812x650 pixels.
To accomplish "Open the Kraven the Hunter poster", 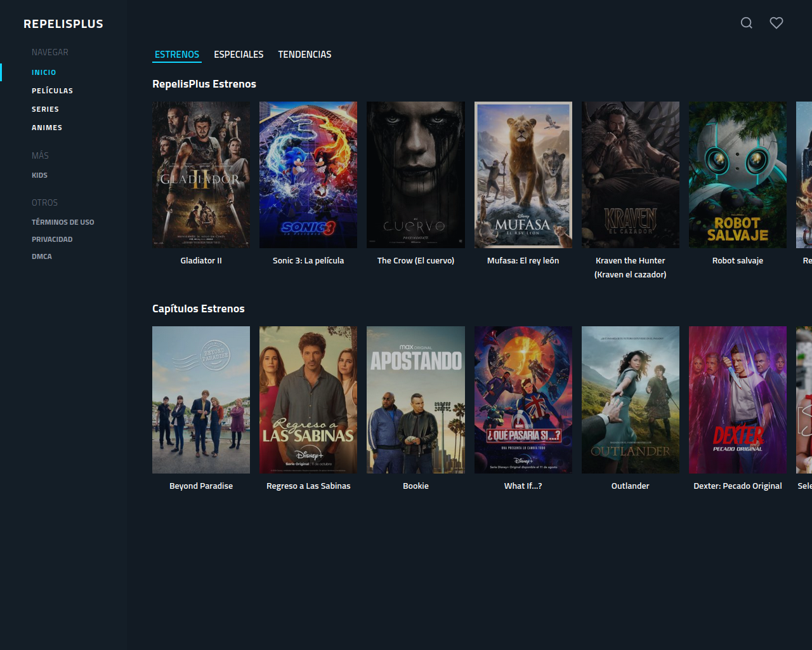I will point(631,175).
